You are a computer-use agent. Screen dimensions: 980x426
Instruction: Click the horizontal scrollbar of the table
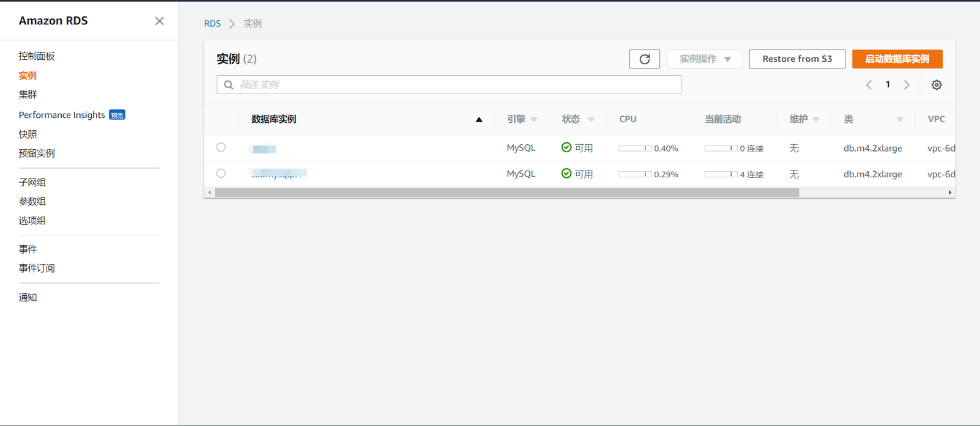507,193
